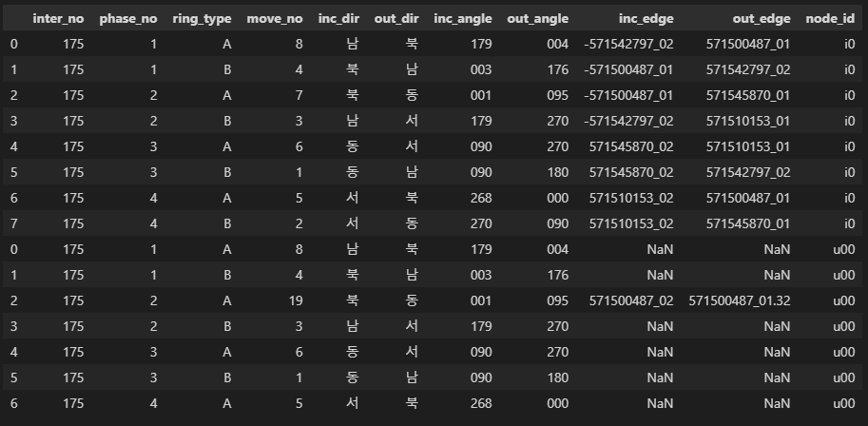Select the inc_edge cell in row 7
The width and height of the screenshot is (868, 426).
coord(631,224)
